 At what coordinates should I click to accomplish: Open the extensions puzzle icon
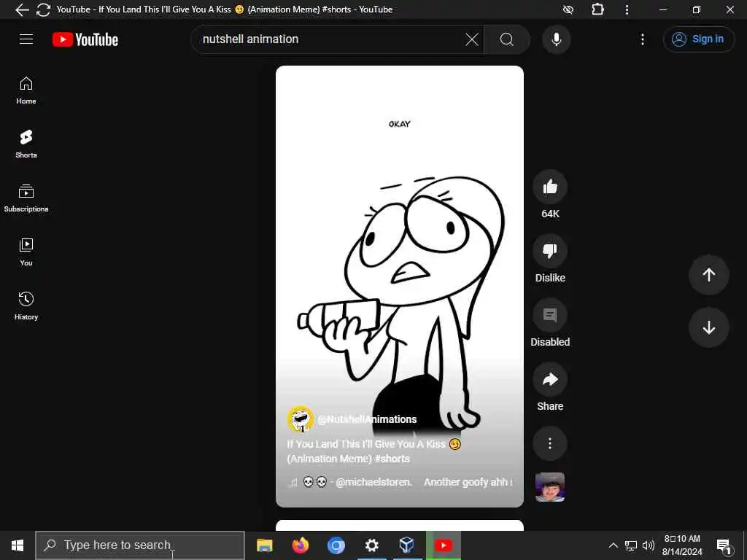(x=597, y=9)
